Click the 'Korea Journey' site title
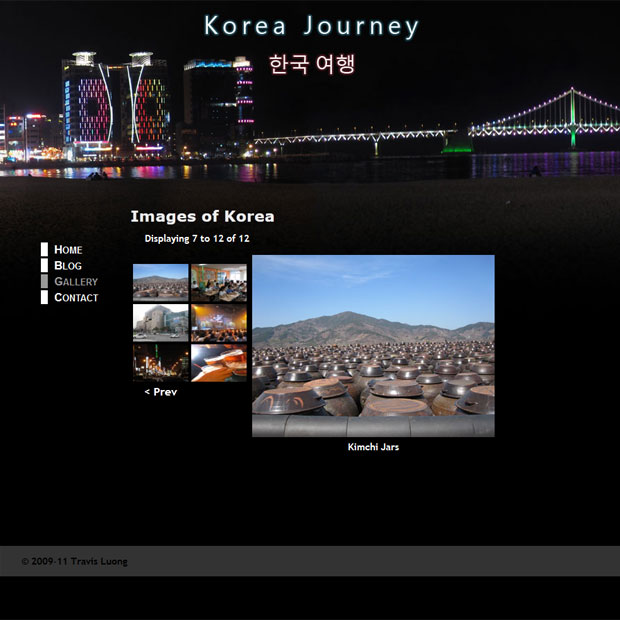This screenshot has height=620, width=620. 311,26
